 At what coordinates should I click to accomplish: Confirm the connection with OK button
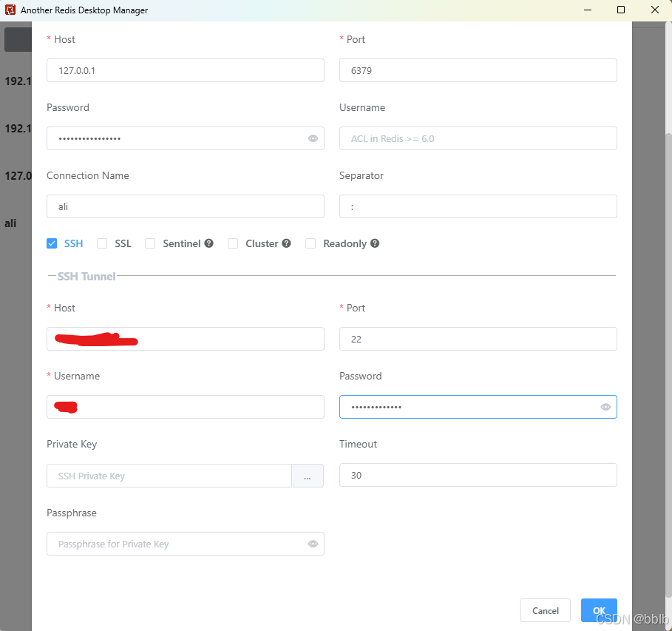(x=599, y=610)
